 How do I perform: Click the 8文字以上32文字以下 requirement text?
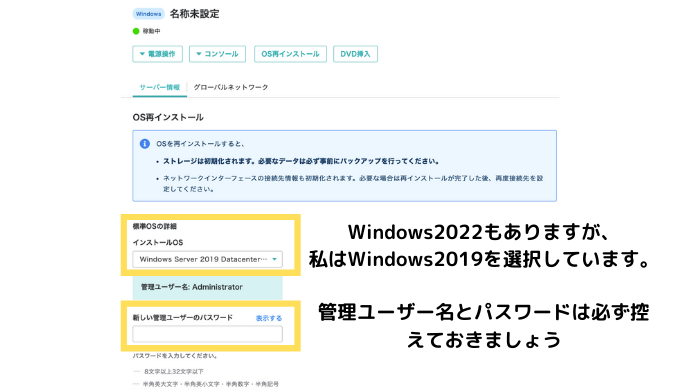point(174,372)
